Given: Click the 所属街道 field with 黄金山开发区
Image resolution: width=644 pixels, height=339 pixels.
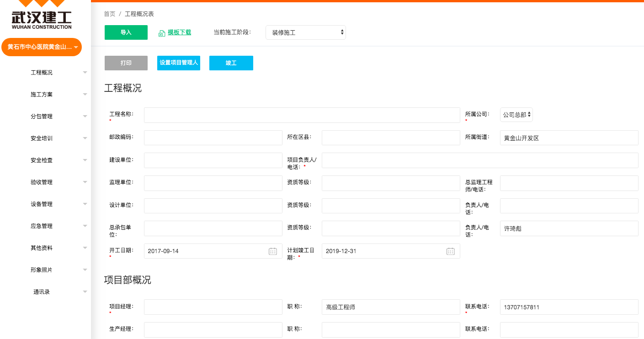Looking at the screenshot, I should point(569,138).
